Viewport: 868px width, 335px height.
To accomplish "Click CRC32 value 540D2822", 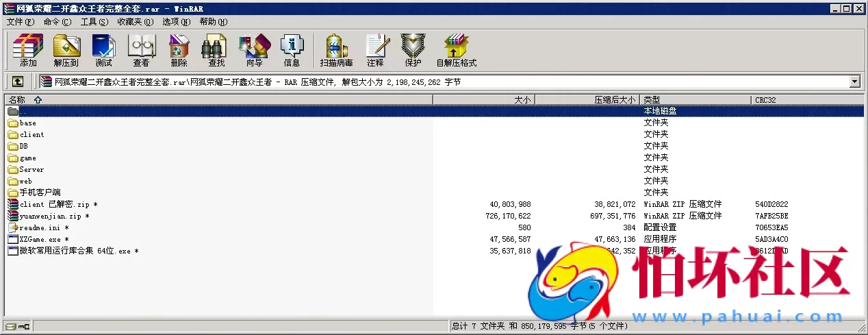I will pyautogui.click(x=771, y=205).
